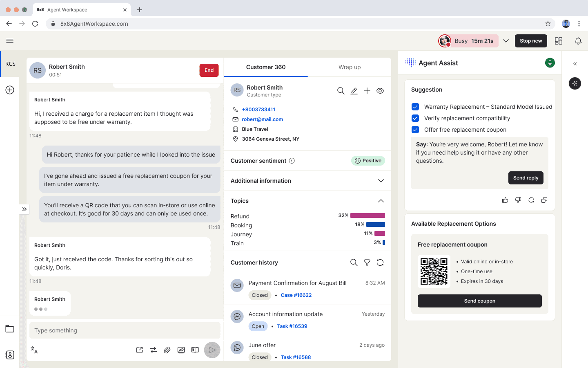
Task: Select the RCS channel tab
Action: coord(10,64)
